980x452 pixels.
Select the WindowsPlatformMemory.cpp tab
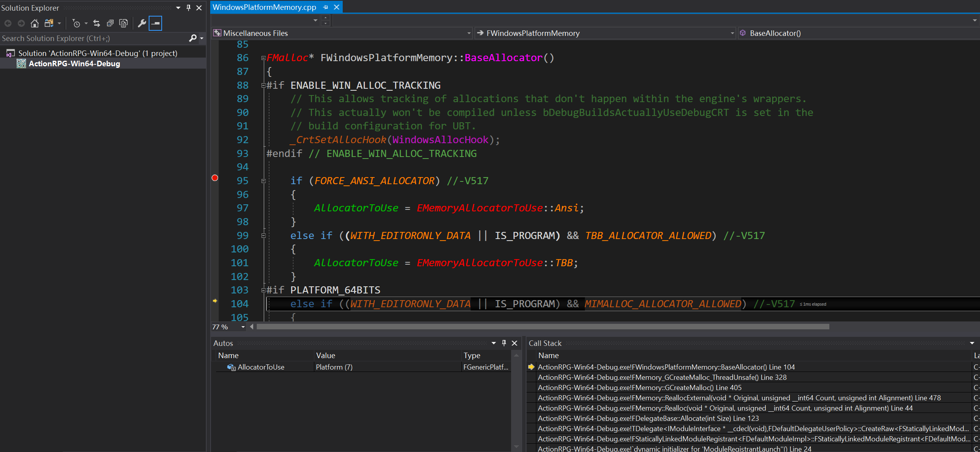(264, 7)
